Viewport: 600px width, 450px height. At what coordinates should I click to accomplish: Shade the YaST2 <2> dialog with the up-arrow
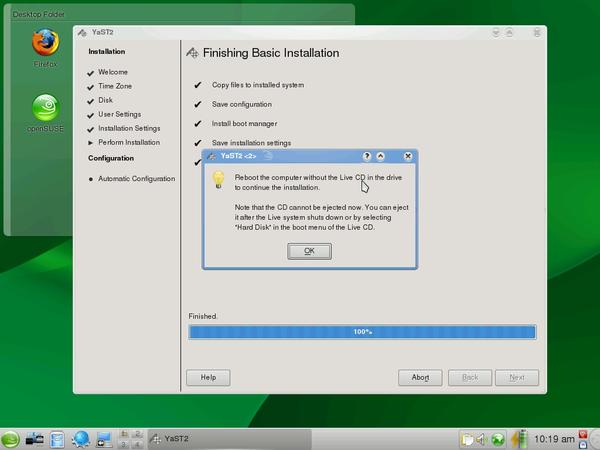point(380,156)
